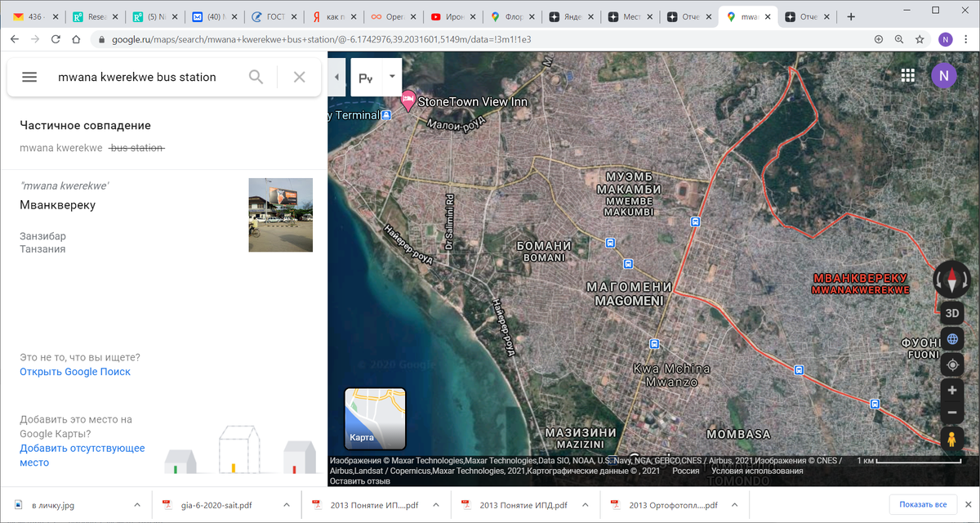Switch to the Карта map layer
The image size is (980, 523).
[x=375, y=419]
